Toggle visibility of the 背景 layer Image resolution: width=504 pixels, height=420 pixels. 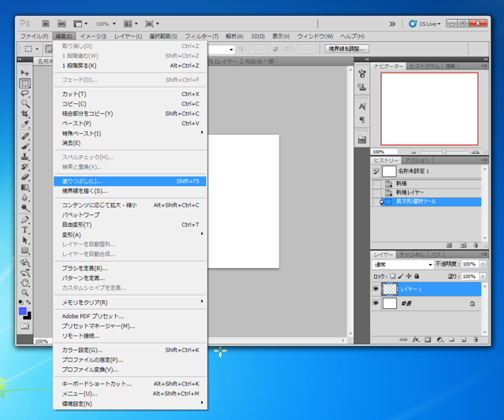376,303
